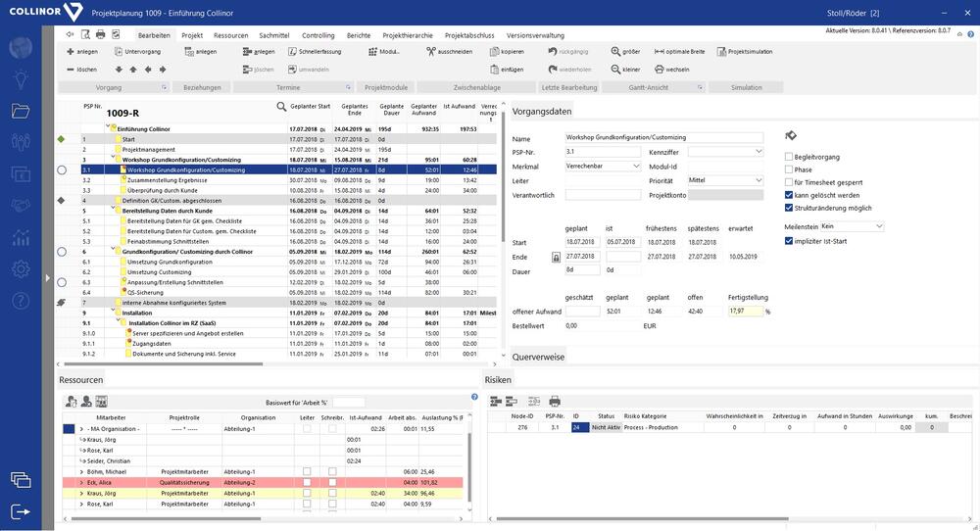Enable the Begleitvorgang checkbox

pyautogui.click(x=789, y=157)
